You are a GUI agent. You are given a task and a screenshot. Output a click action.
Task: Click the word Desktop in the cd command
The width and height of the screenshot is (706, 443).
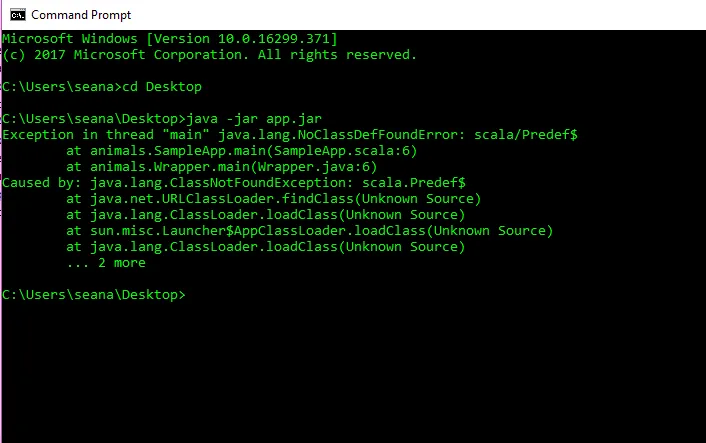coord(173,87)
